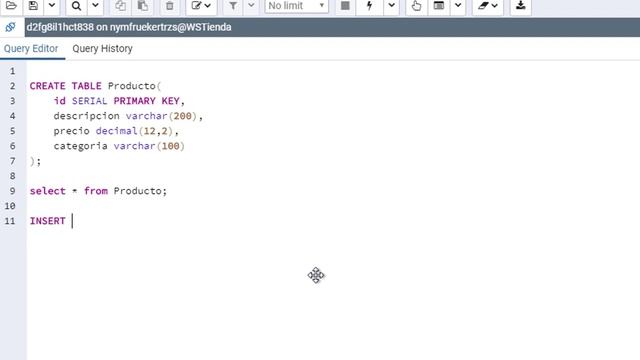Click the Find magnifier icon
Image resolution: width=640 pixels, height=360 pixels.
(x=76, y=6)
